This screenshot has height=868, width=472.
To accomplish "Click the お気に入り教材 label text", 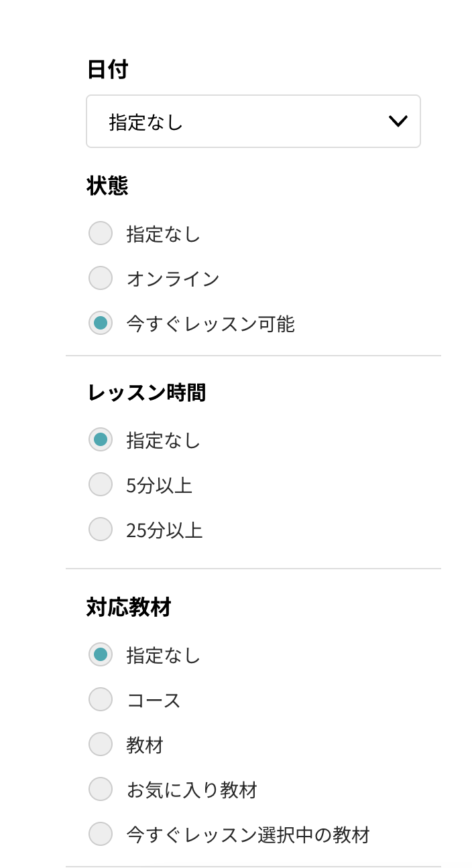I will (x=192, y=790).
